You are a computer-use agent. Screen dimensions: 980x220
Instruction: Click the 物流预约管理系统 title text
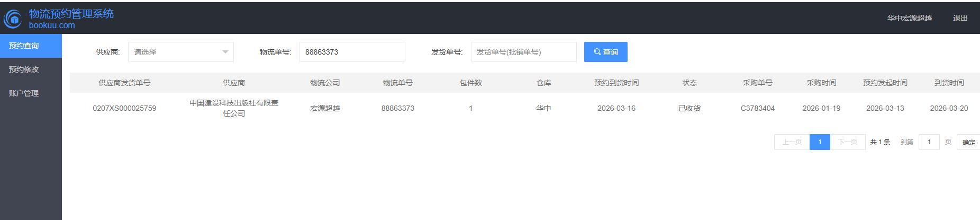[71, 14]
